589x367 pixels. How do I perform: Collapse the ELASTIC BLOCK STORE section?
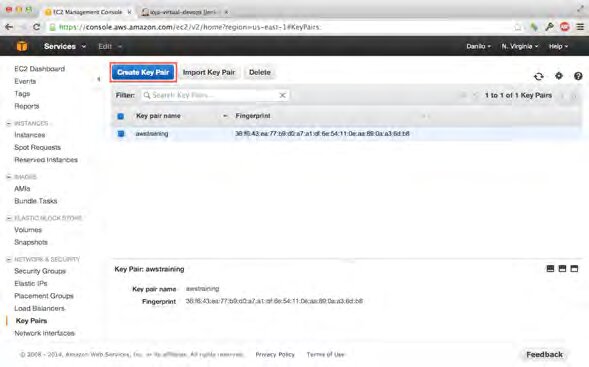pyautogui.click(x=9, y=218)
